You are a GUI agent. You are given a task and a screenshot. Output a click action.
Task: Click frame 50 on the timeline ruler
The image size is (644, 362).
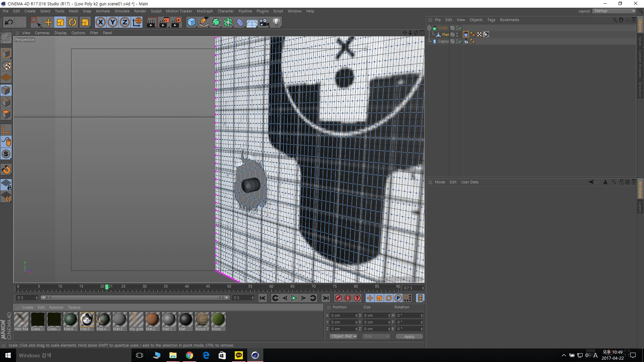[x=229, y=287]
